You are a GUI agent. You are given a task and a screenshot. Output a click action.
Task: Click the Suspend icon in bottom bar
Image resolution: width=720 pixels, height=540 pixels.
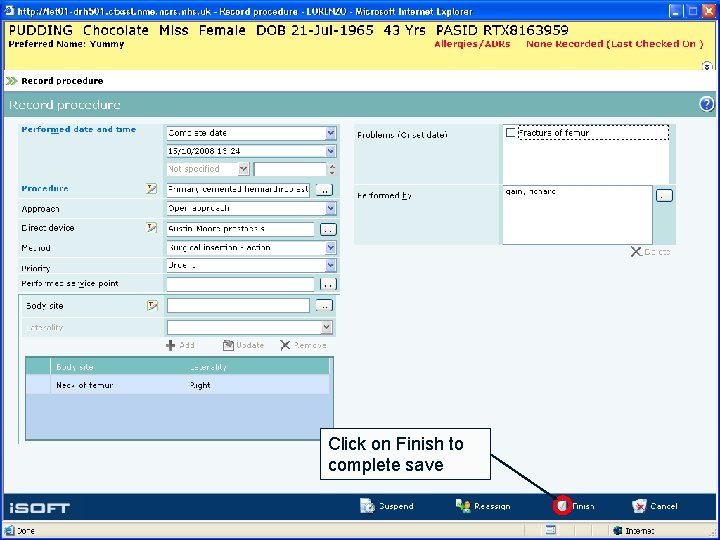tap(367, 506)
